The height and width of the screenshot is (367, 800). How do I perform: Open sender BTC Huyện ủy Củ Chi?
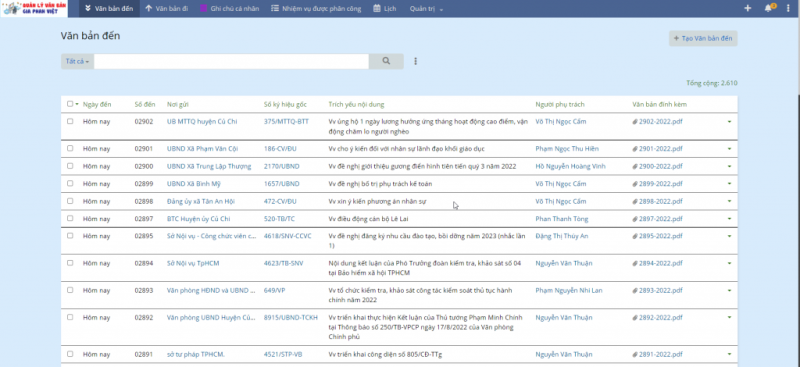click(x=199, y=219)
